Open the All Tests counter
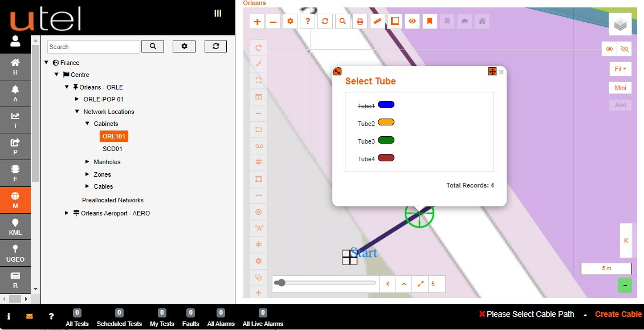The image size is (644, 330). pos(77,318)
